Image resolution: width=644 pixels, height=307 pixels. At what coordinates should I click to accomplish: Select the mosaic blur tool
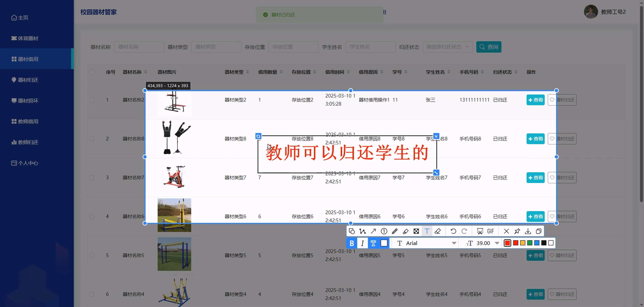(416, 231)
